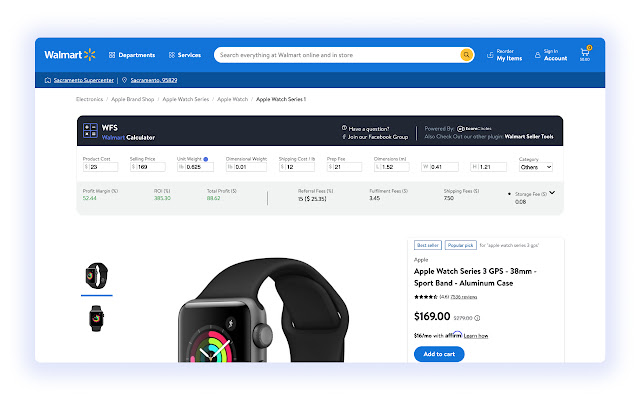This screenshot has height=400, width=640.
Task: Click the Product Cost input field
Action: (100, 167)
